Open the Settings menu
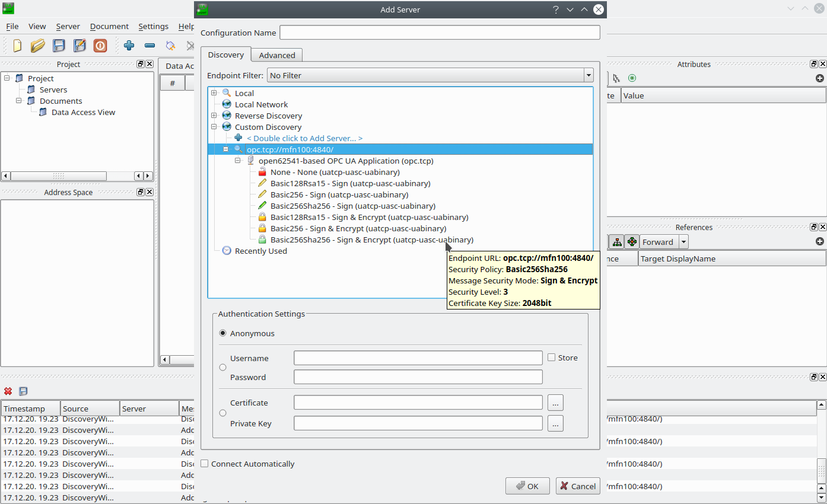This screenshot has width=827, height=504. [153, 27]
